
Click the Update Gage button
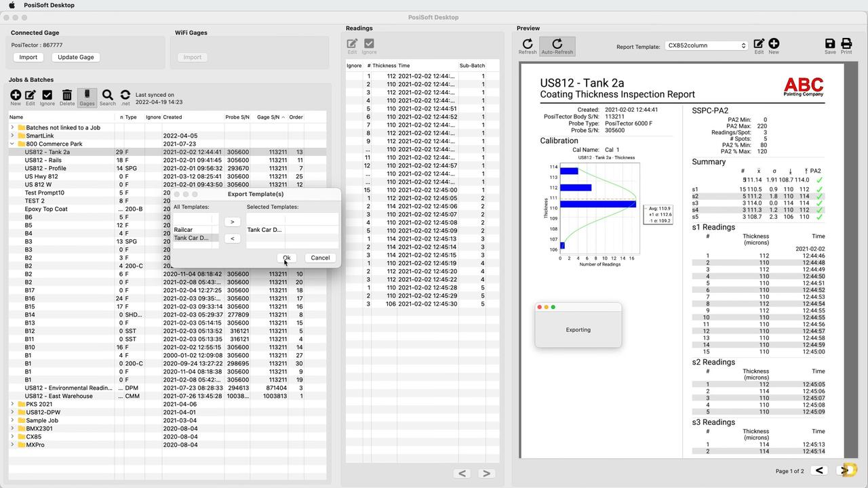coord(76,58)
